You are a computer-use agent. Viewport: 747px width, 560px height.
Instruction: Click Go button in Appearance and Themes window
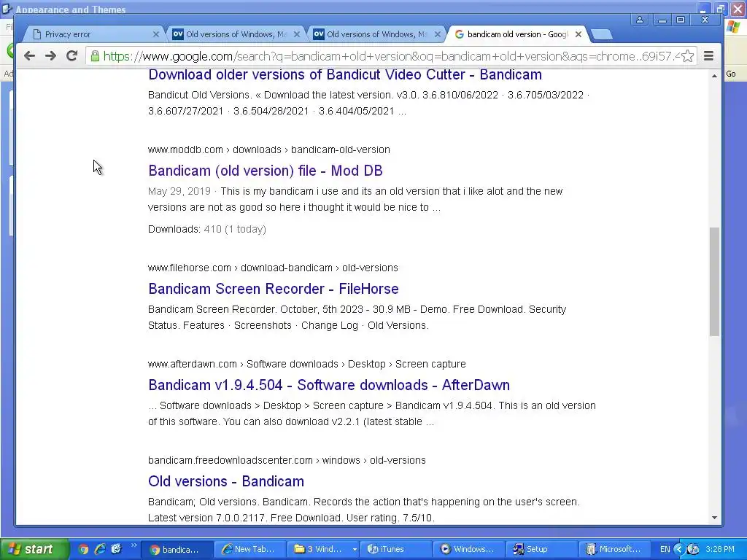tap(731, 74)
